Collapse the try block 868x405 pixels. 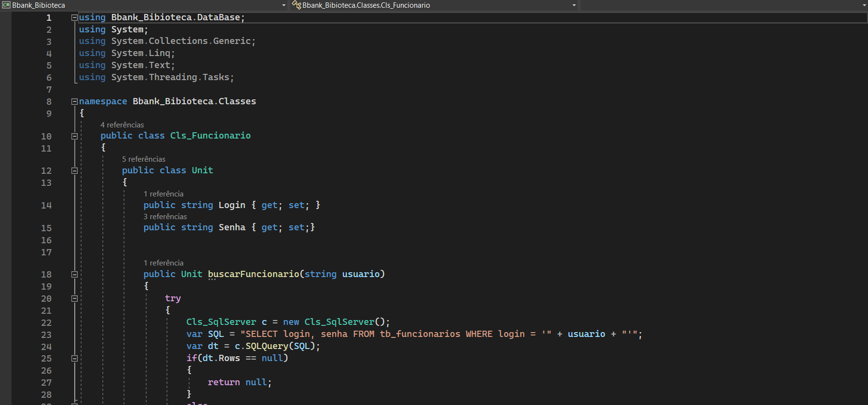[x=74, y=298]
